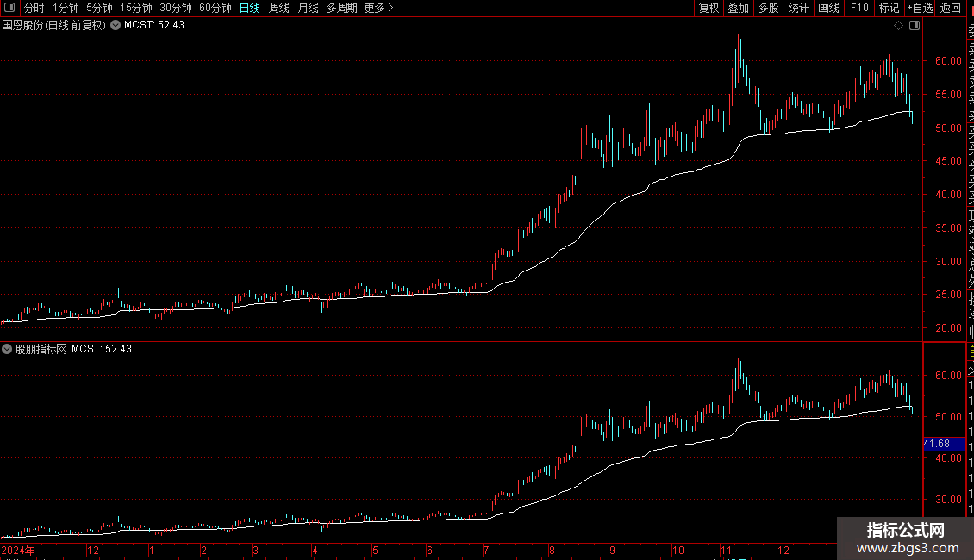Click the 复权 adjustment button
This screenshot has height=560, width=974.
pos(709,8)
